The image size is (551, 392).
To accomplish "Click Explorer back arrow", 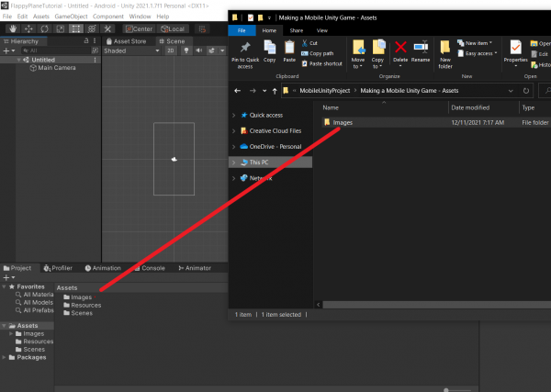I will (238, 91).
